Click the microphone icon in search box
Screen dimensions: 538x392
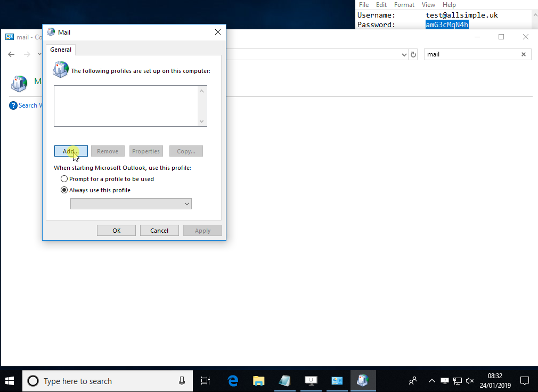182,381
